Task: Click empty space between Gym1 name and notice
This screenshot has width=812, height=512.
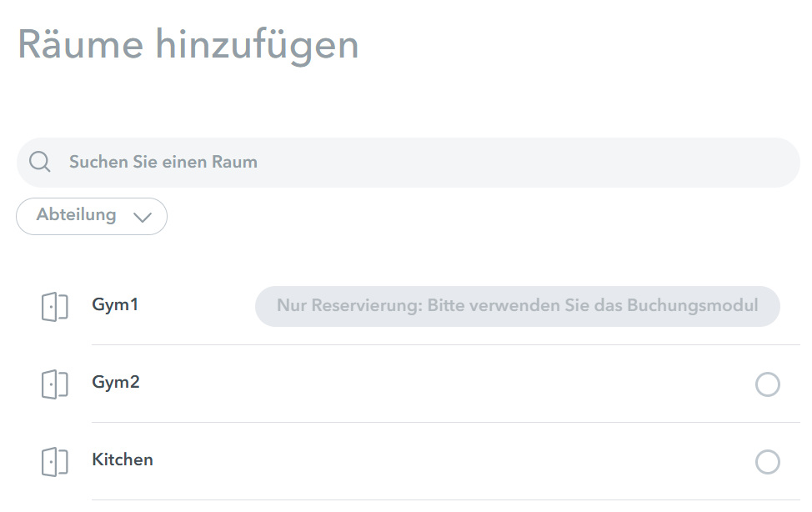Action: pos(197,306)
